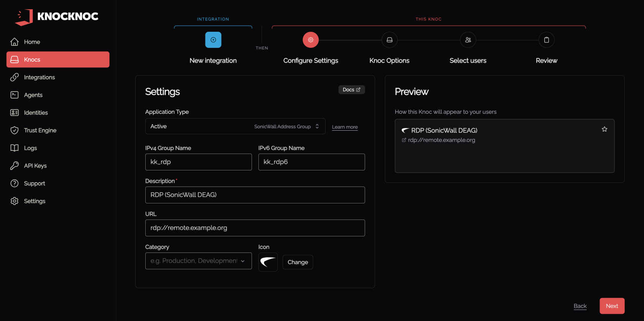Click the SonicWall icon thumbnail
The image size is (644, 321).
pos(268,262)
